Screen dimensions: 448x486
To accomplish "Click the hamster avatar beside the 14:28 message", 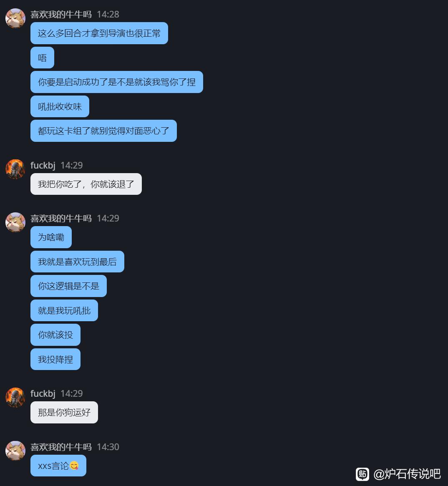I will (x=15, y=18).
